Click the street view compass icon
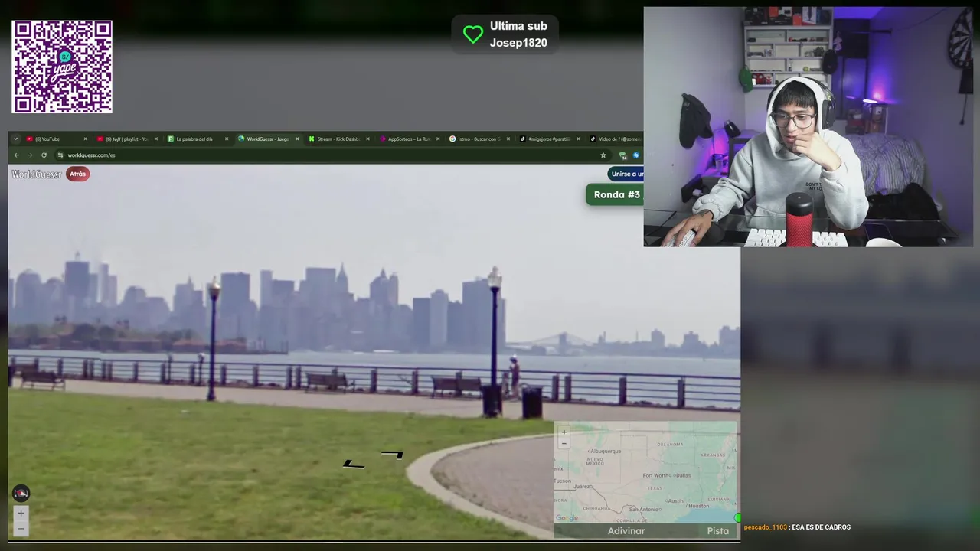Screen dimensions: 980x551 coord(21,494)
